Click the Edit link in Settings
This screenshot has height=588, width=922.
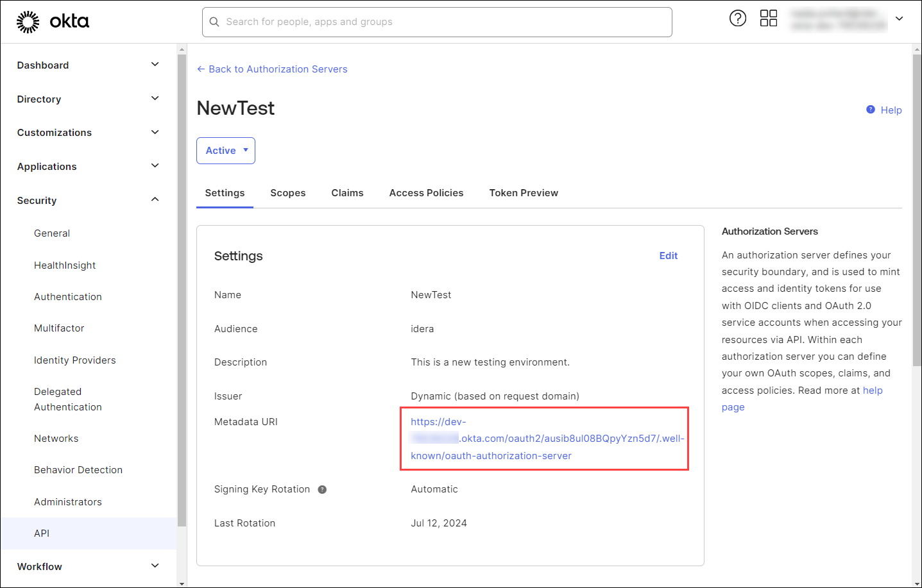click(669, 256)
